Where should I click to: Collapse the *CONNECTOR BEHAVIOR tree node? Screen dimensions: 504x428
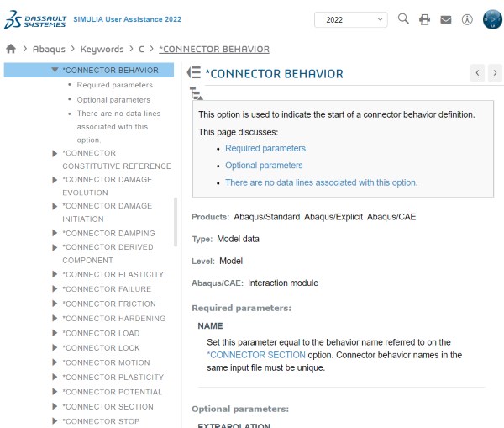click(x=55, y=70)
